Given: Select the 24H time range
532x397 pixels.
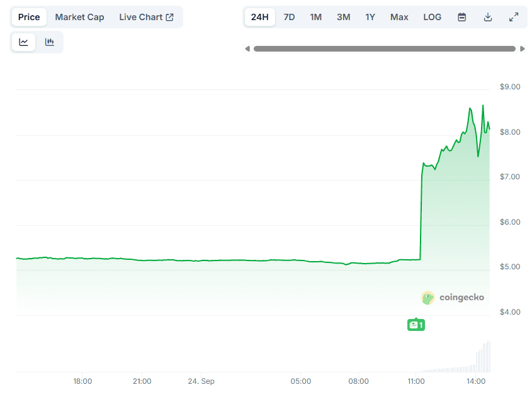Looking at the screenshot, I should (x=259, y=17).
